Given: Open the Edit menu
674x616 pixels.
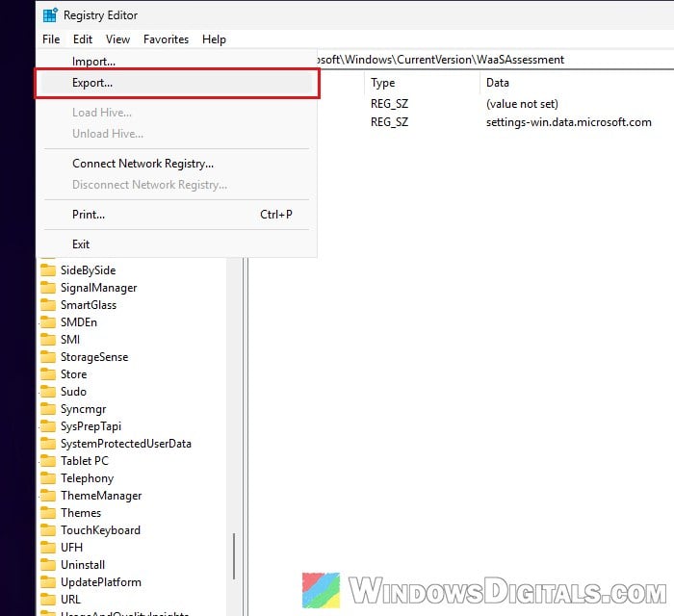Looking at the screenshot, I should tap(83, 39).
